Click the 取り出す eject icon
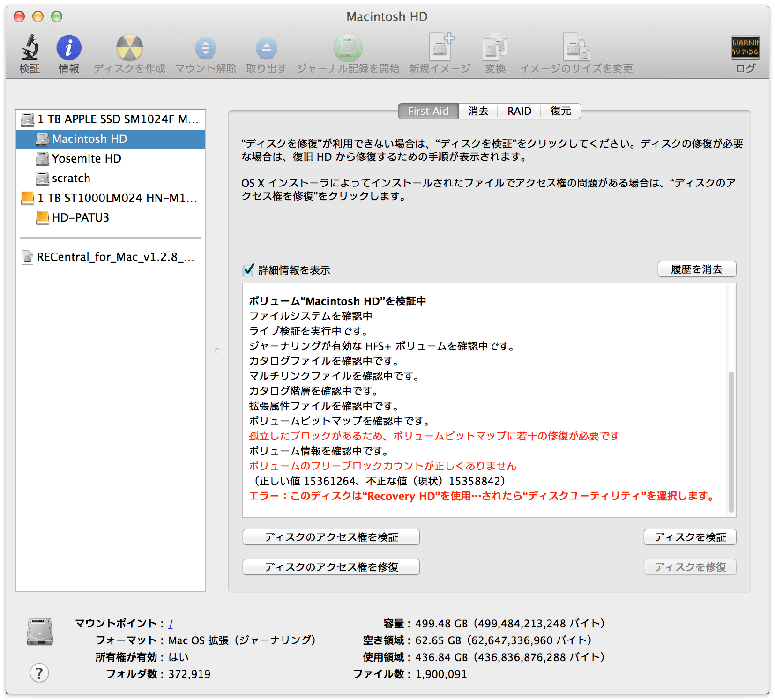The height and width of the screenshot is (700, 775). (266, 48)
